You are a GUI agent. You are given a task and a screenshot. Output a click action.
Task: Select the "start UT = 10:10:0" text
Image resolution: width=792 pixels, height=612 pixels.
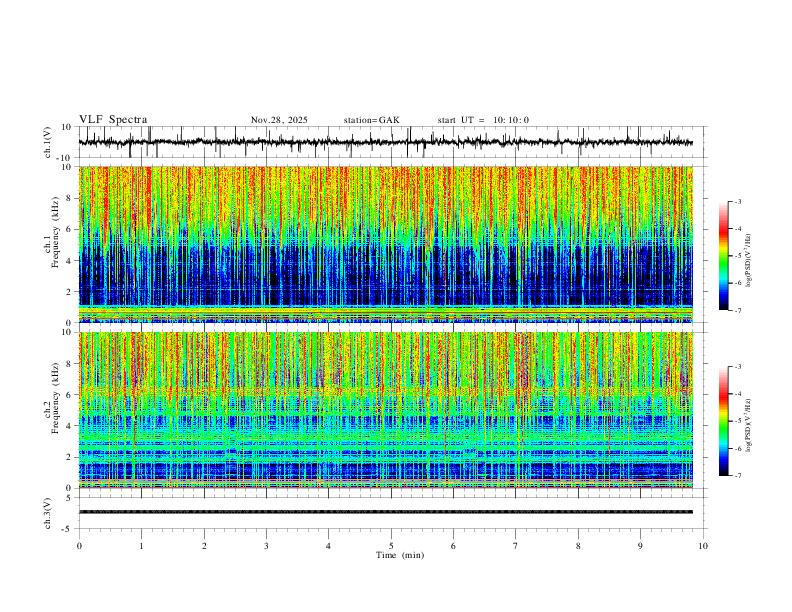(x=483, y=120)
